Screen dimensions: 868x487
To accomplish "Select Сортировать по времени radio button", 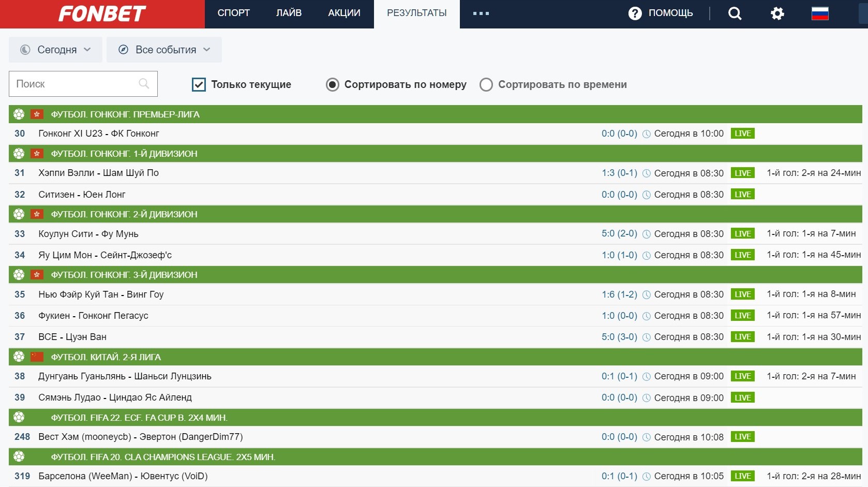I will [486, 84].
